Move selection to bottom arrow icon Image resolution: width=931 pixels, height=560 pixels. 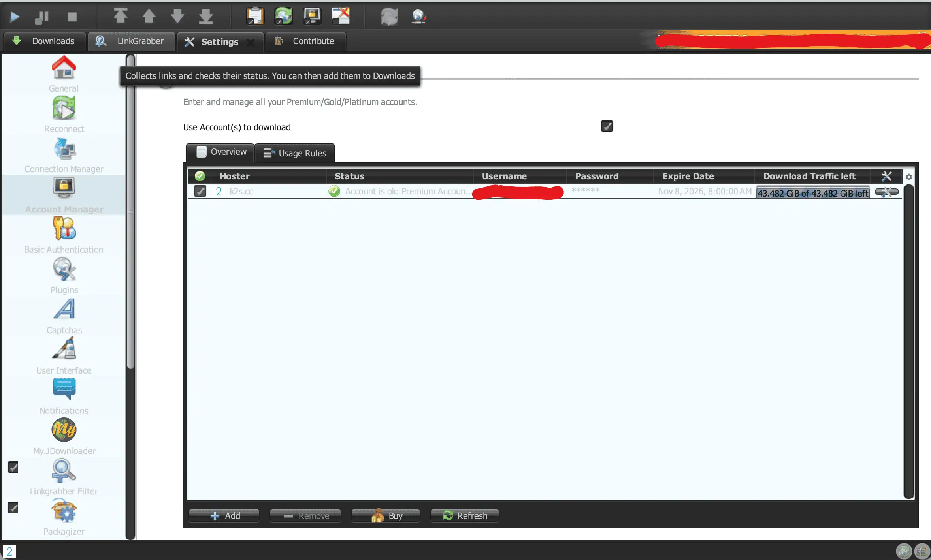tap(206, 16)
